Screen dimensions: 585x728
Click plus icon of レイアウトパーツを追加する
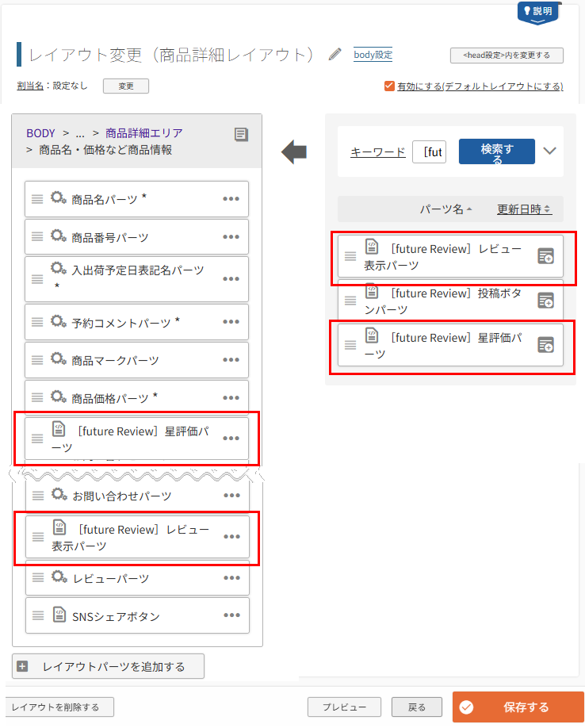tap(22, 666)
